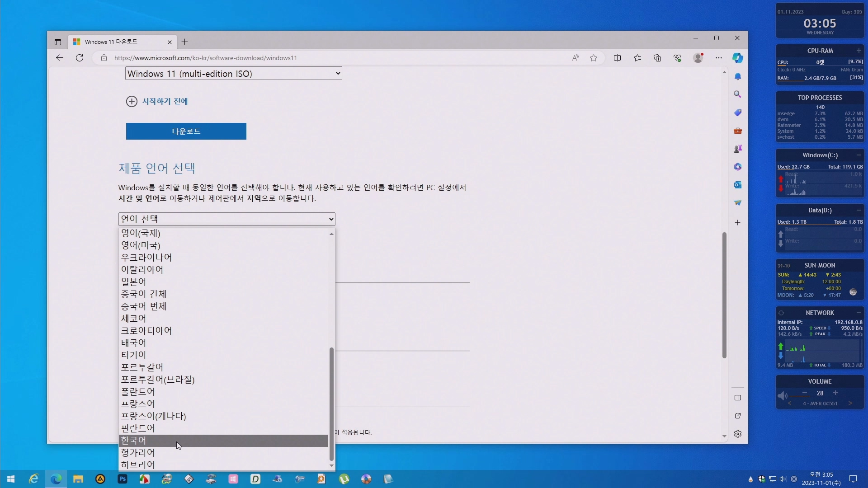Increase volume with plus button
Viewport: 868px width, 488px height.
[835, 393]
